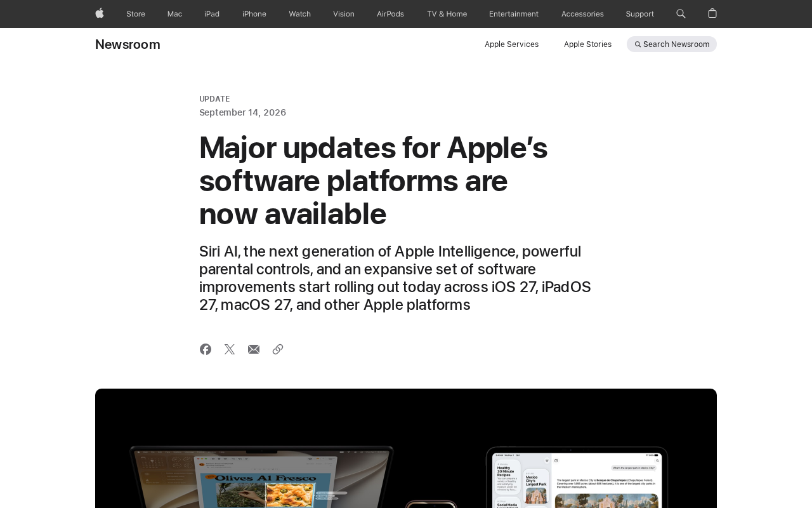The image size is (812, 508).
Task: Open Apple Stories link
Action: 587,44
